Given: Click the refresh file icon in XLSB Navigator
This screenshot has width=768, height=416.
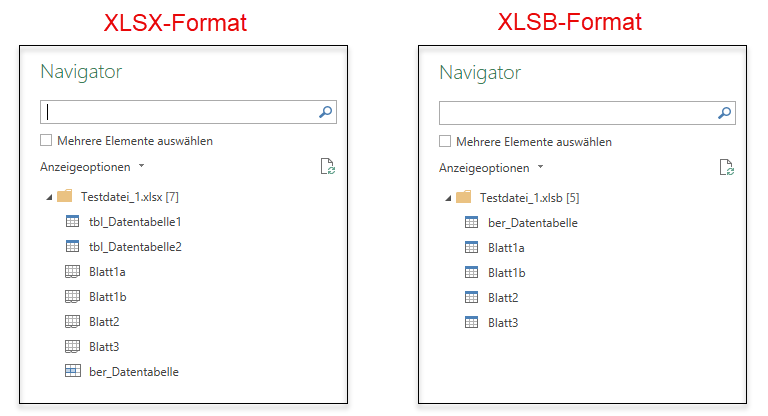Looking at the screenshot, I should point(727,168).
